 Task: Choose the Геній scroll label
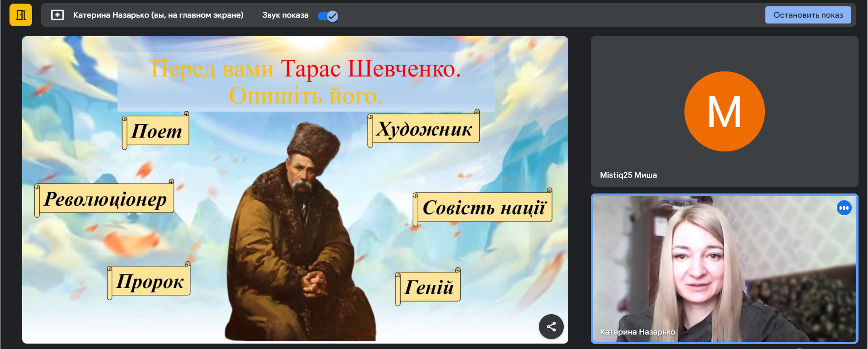(429, 288)
